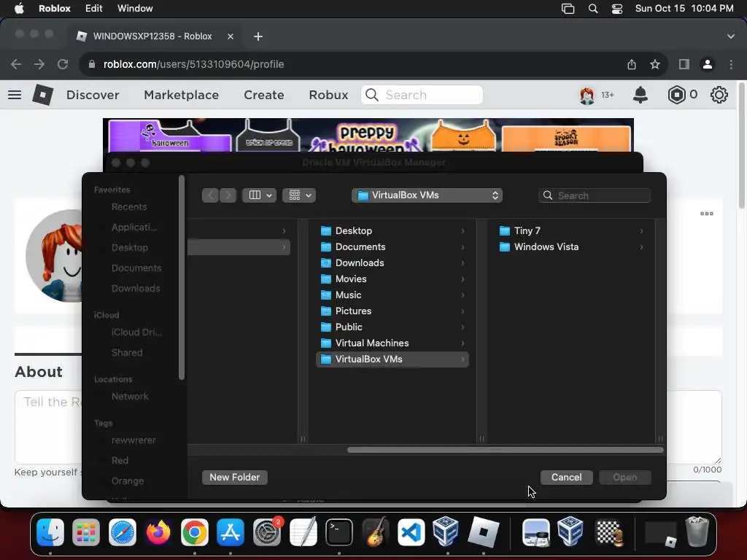This screenshot has width=747, height=560.
Task: Focus the Chrome address bar
Action: point(352,64)
